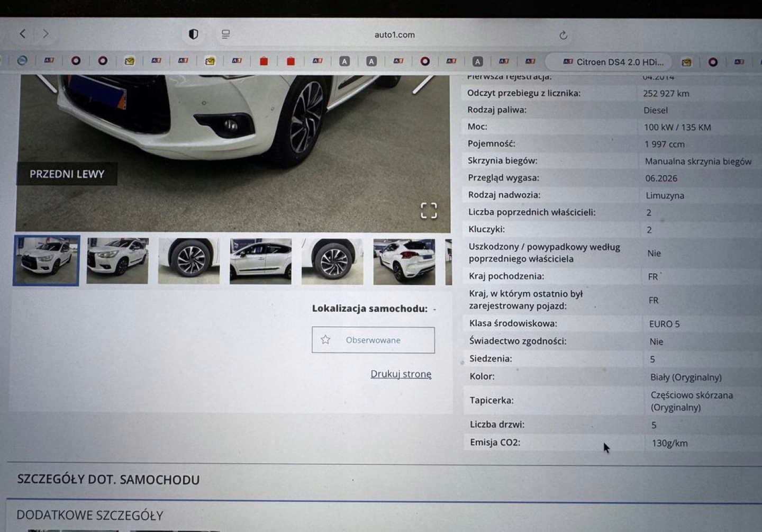Click the body type value Limuzyna
This screenshot has width=762, height=532.
[665, 196]
